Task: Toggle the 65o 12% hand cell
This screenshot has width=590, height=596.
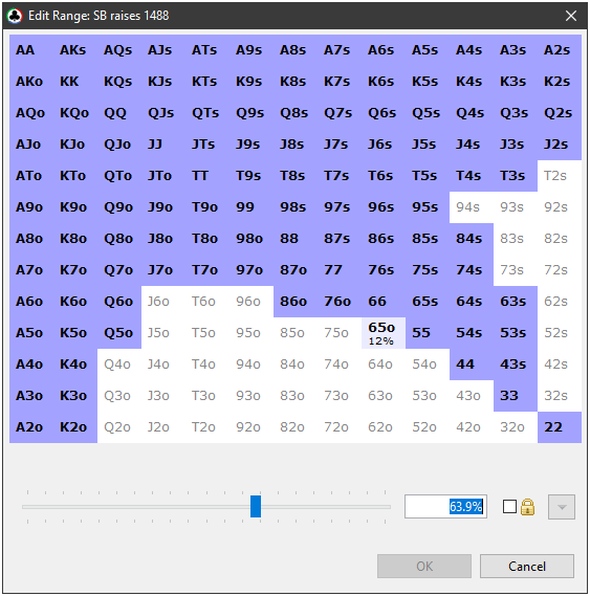Action: [384, 333]
